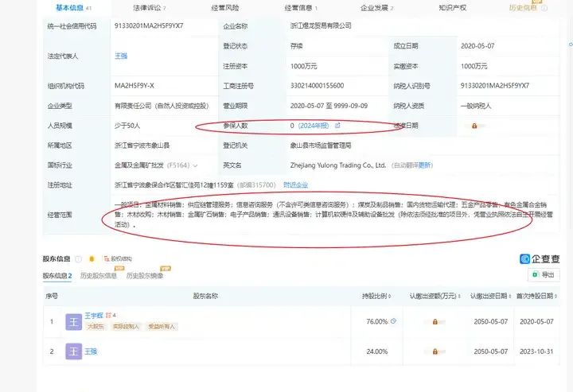The width and height of the screenshot is (573, 392).
Task: Click 24.00% shareholding cell
Action: (376, 351)
